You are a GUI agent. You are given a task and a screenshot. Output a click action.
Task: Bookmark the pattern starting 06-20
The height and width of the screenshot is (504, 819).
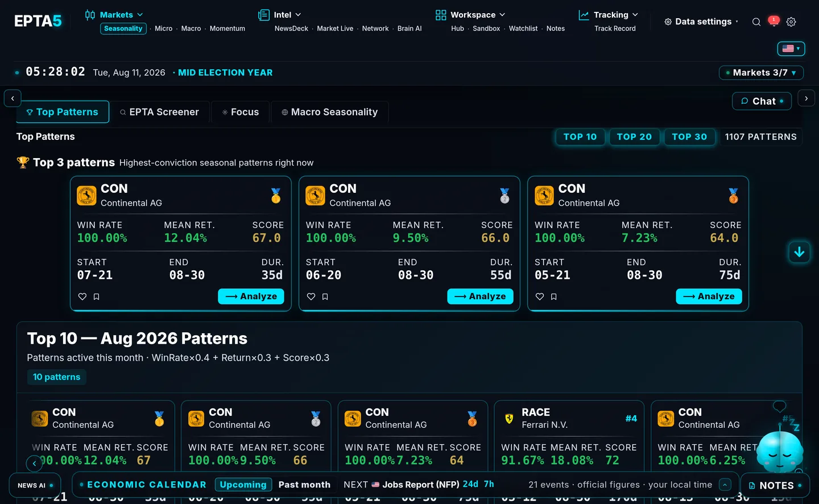click(x=325, y=296)
